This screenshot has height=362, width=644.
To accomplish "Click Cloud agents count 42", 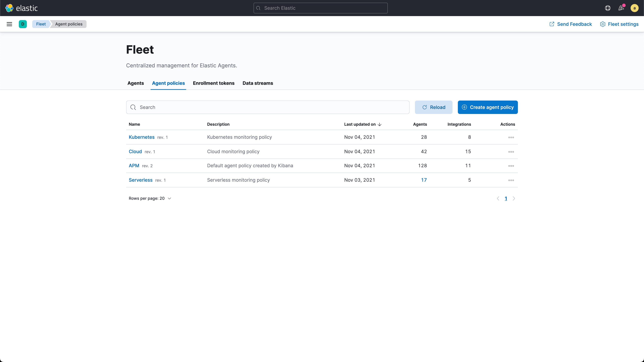I will pos(424,152).
